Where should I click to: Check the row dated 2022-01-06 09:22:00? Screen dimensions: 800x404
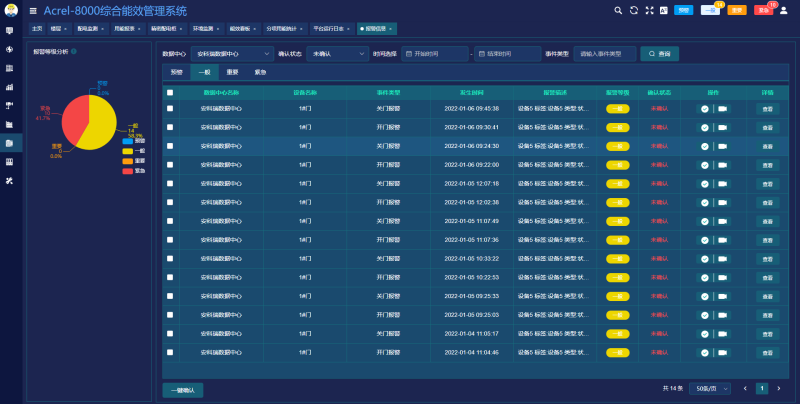pyautogui.click(x=170, y=165)
